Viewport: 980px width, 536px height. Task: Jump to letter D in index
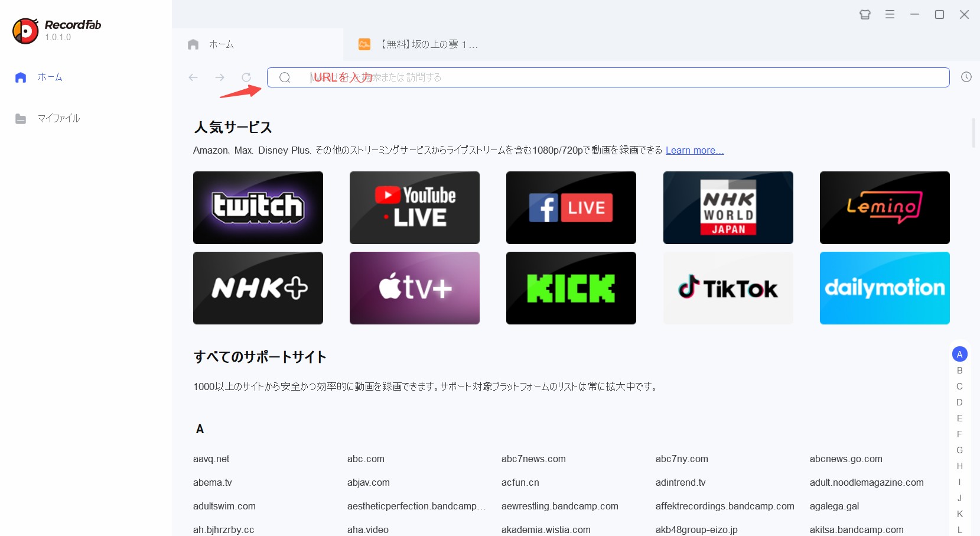tap(960, 402)
